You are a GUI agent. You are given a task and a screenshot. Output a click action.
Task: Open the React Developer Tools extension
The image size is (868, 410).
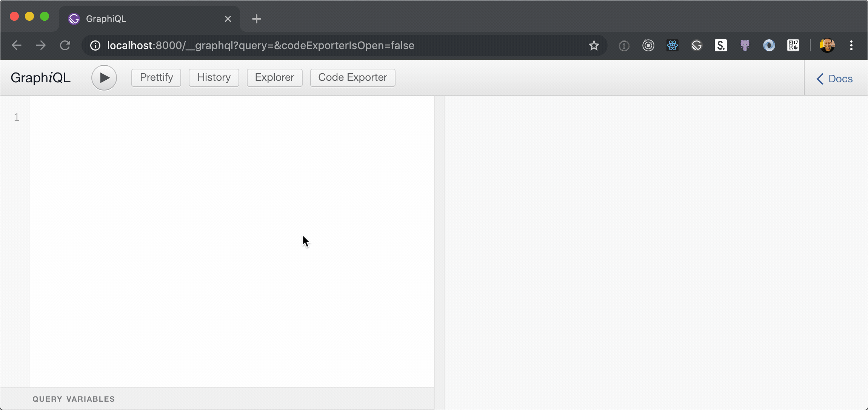tap(673, 45)
